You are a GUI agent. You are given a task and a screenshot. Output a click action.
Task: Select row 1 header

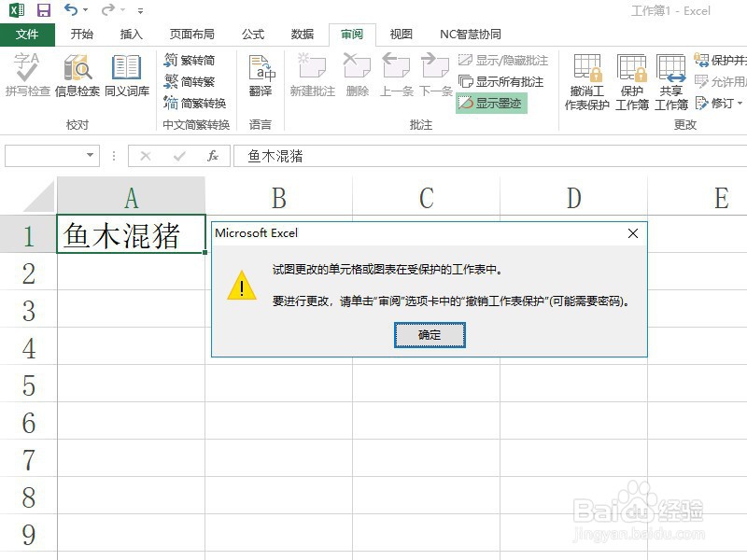(x=29, y=234)
